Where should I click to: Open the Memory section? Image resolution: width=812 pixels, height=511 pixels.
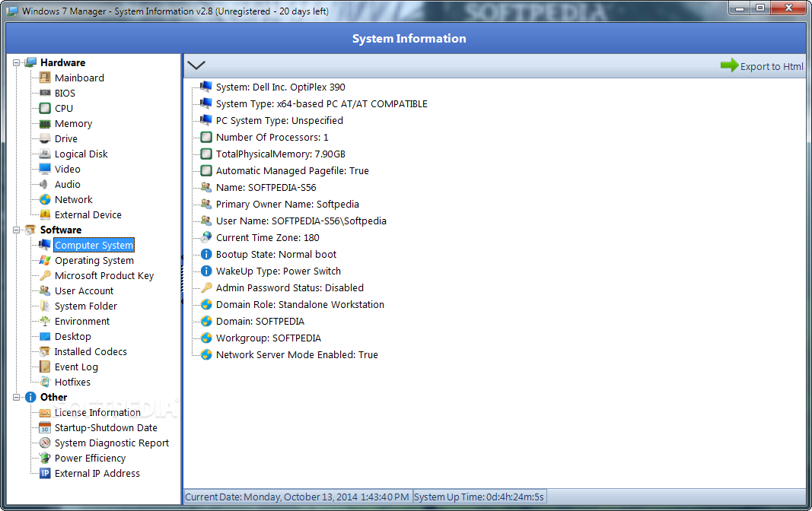pos(74,124)
